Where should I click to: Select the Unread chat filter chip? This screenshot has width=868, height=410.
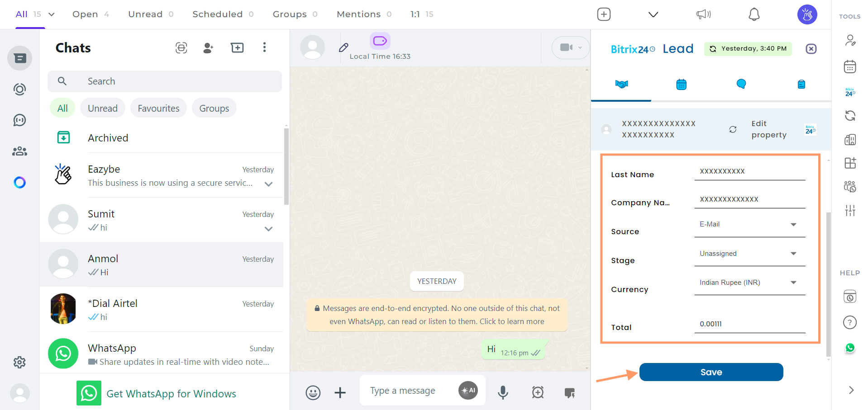(103, 108)
